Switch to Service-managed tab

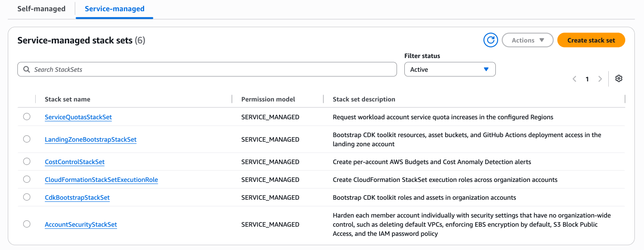[114, 9]
